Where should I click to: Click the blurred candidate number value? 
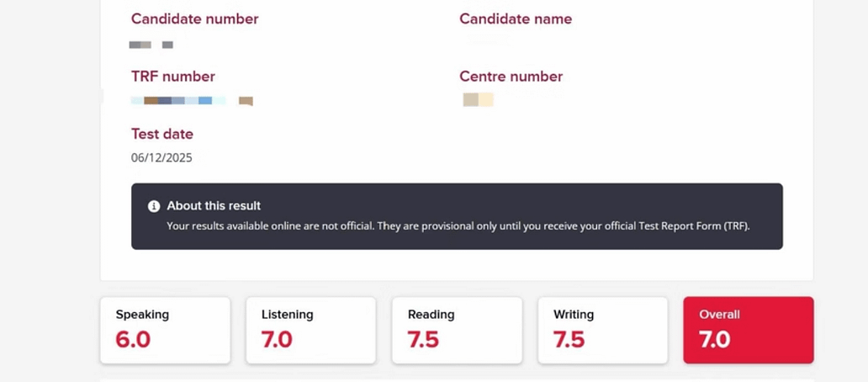coord(151,45)
